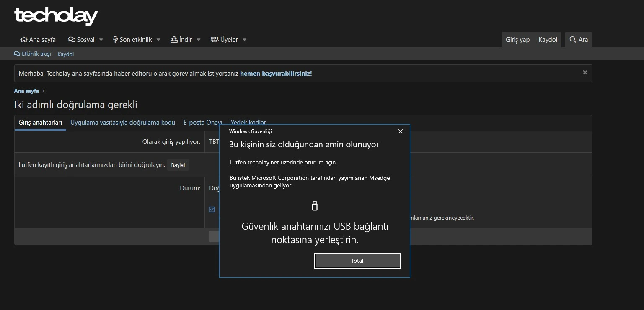Click the search magnifier icon

point(573,40)
